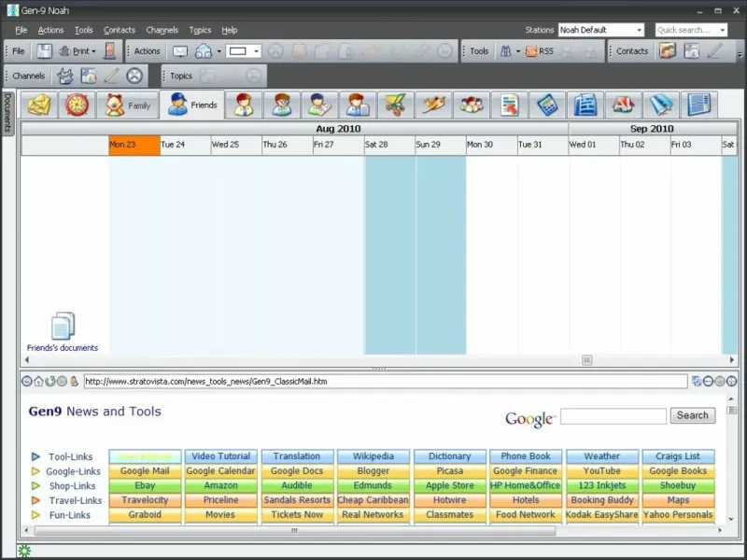
Task: Click the second Contacts toolbar icon
Action: [691, 51]
